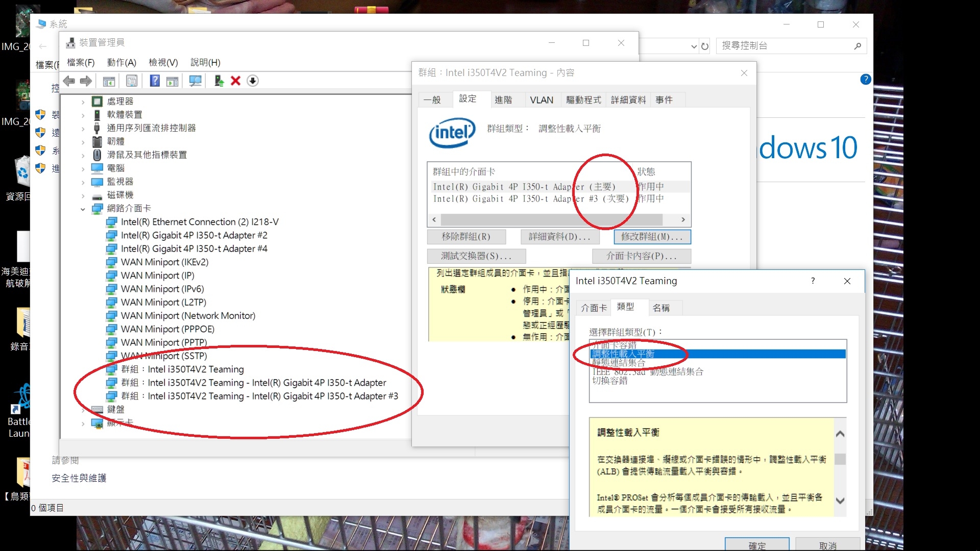Screen dimensions: 980x551
Task: Select Intel(R) Gigabit 4P I350-t Adapter #2
Action: [x=194, y=235]
